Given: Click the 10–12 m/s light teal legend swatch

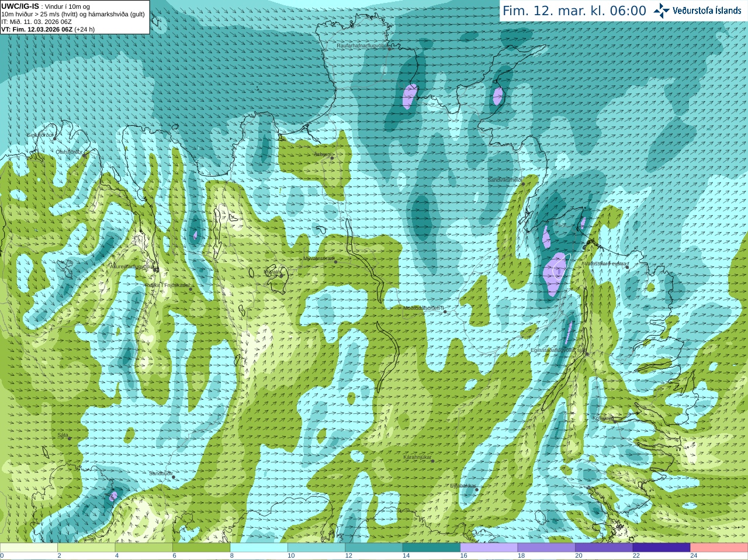Looking at the screenshot, I should 316,547.
